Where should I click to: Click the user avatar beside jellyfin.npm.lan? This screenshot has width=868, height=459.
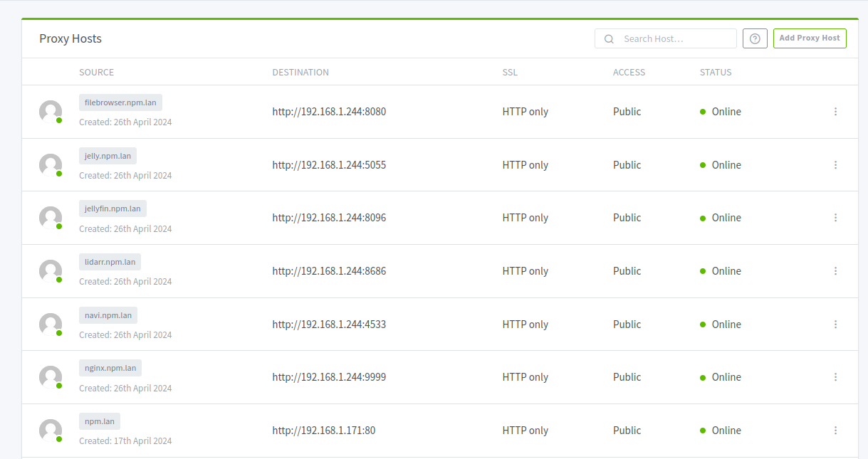pyautogui.click(x=51, y=218)
